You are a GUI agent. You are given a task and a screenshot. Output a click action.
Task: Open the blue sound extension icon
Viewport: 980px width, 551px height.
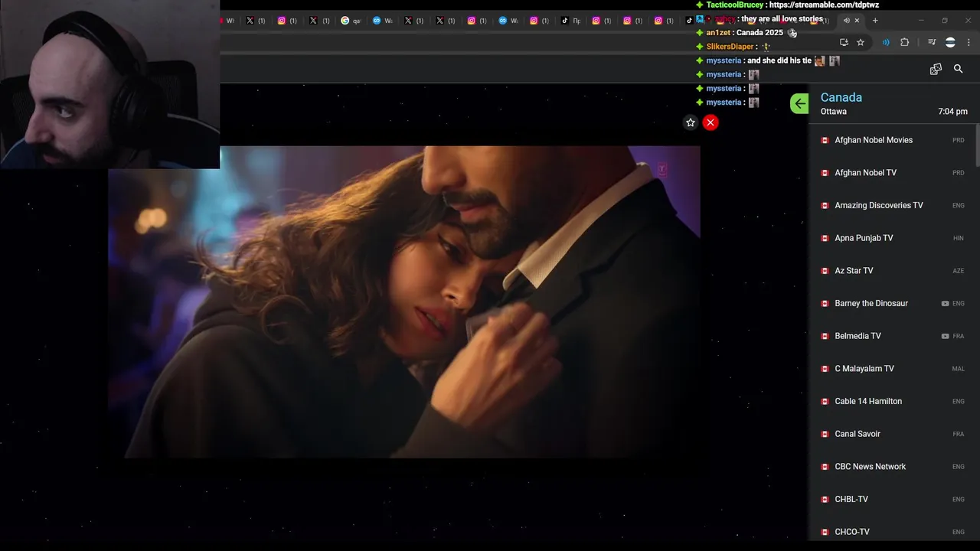click(886, 43)
